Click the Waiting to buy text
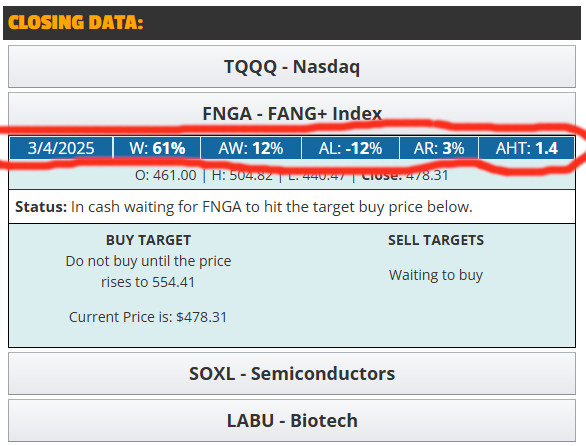The width and height of the screenshot is (586, 446). click(x=436, y=275)
